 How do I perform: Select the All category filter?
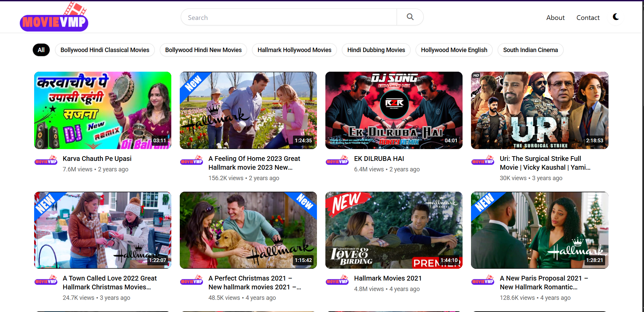pyautogui.click(x=41, y=50)
